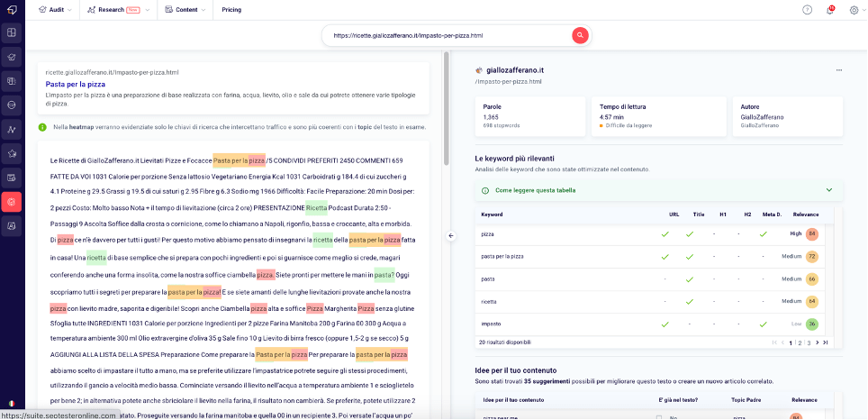Open the Content dropdown menu

[x=185, y=10]
